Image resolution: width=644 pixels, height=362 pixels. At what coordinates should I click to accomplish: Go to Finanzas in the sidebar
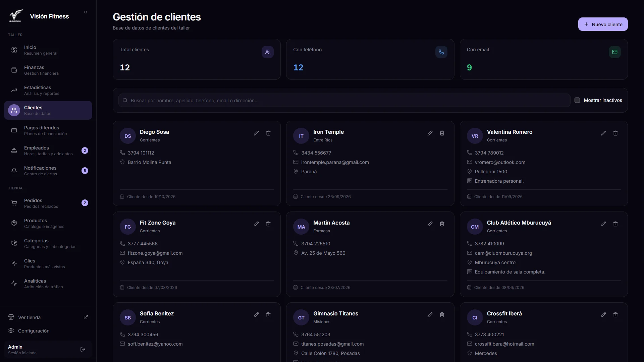tap(48, 70)
